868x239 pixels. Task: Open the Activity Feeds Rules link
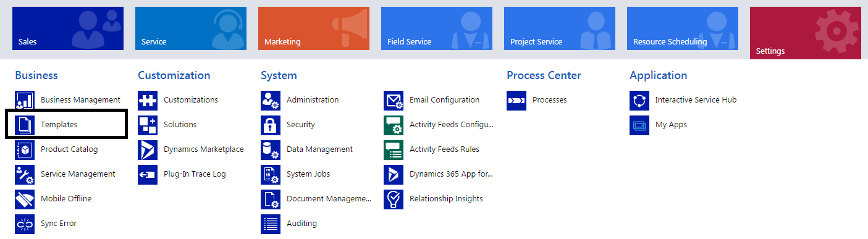tap(444, 149)
